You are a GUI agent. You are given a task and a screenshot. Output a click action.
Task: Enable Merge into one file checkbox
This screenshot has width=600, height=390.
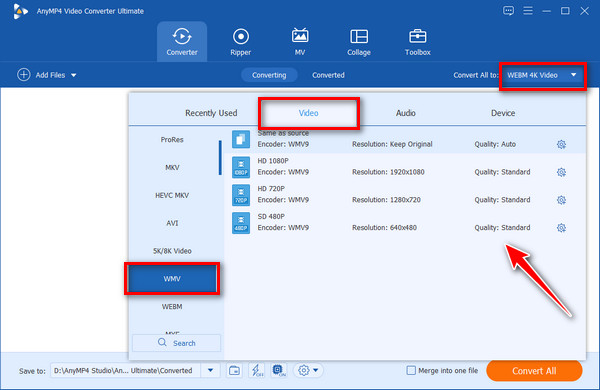[411, 370]
